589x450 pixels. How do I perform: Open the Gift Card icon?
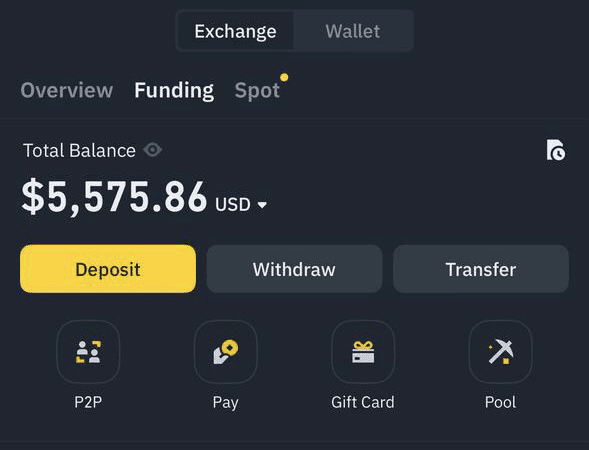363,352
